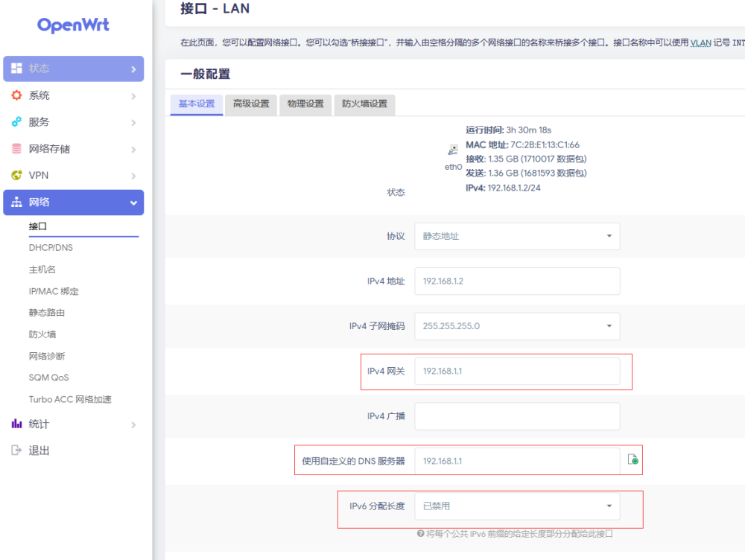Click the eth0 network interface icon
745x560 pixels.
coord(453,150)
